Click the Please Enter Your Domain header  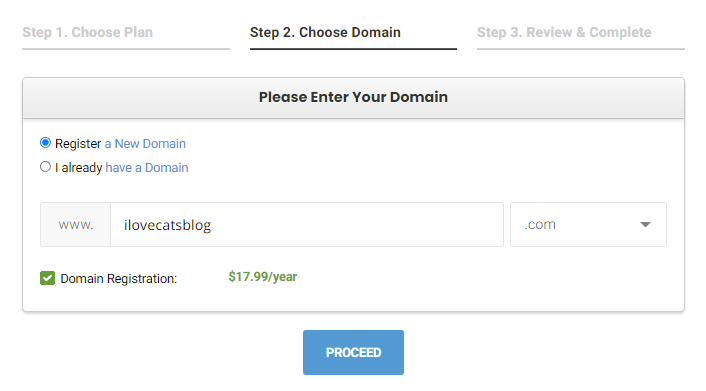click(x=353, y=97)
